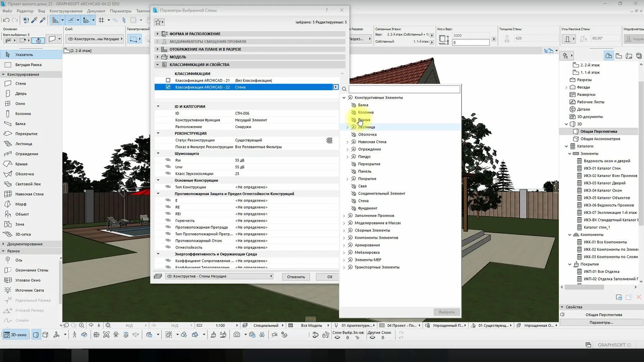Expand the Навесная Стена classification node

pos(347,142)
